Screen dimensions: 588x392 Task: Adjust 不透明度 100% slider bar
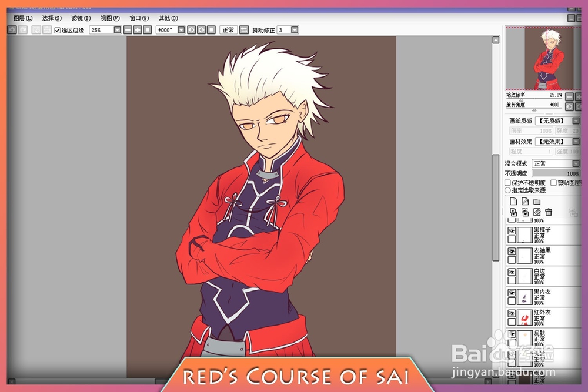pyautogui.click(x=556, y=173)
